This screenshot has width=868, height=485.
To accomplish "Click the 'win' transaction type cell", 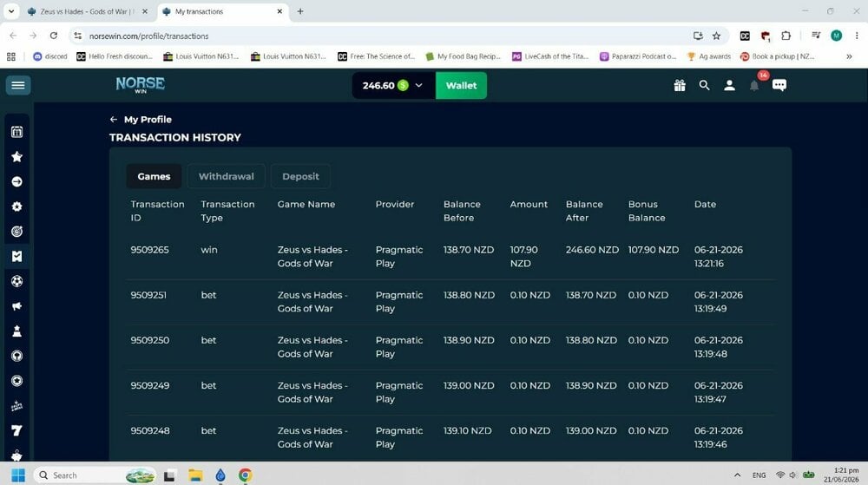I will pyautogui.click(x=209, y=250).
